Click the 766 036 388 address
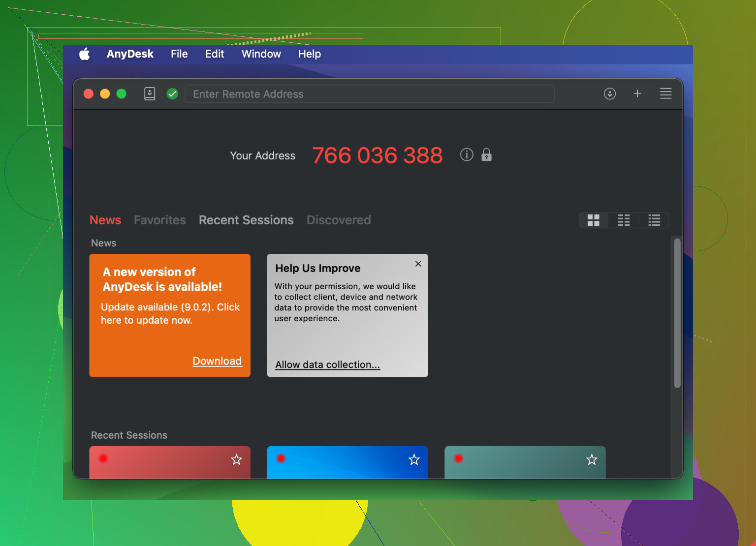Screen dimensions: 756x546 pyautogui.click(x=378, y=155)
